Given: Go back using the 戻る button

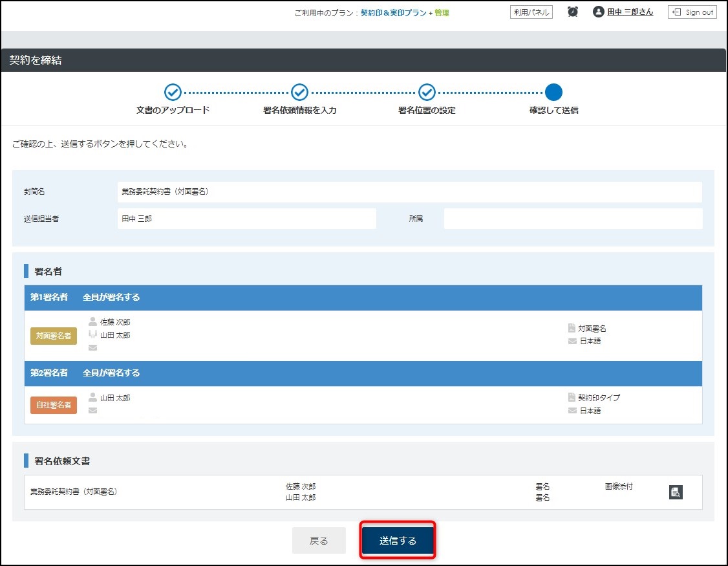Looking at the screenshot, I should (319, 540).
